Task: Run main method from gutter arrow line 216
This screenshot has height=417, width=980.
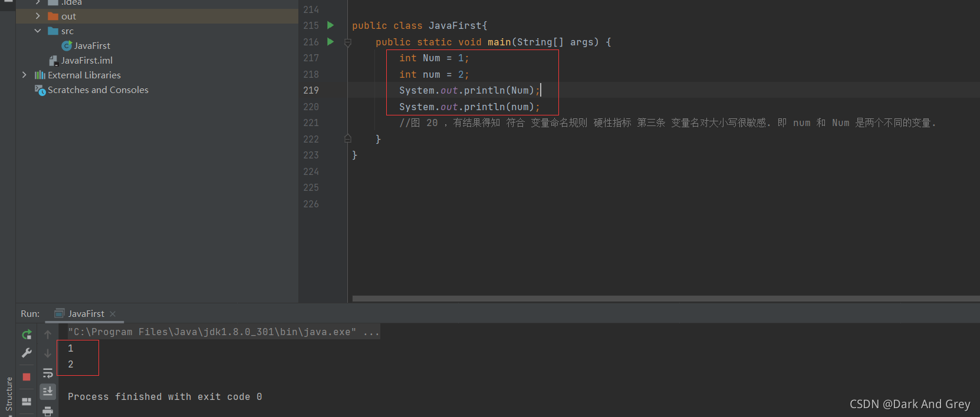Action: point(331,42)
